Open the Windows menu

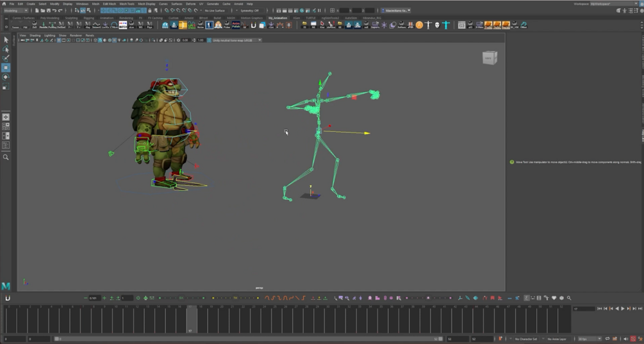tap(82, 4)
